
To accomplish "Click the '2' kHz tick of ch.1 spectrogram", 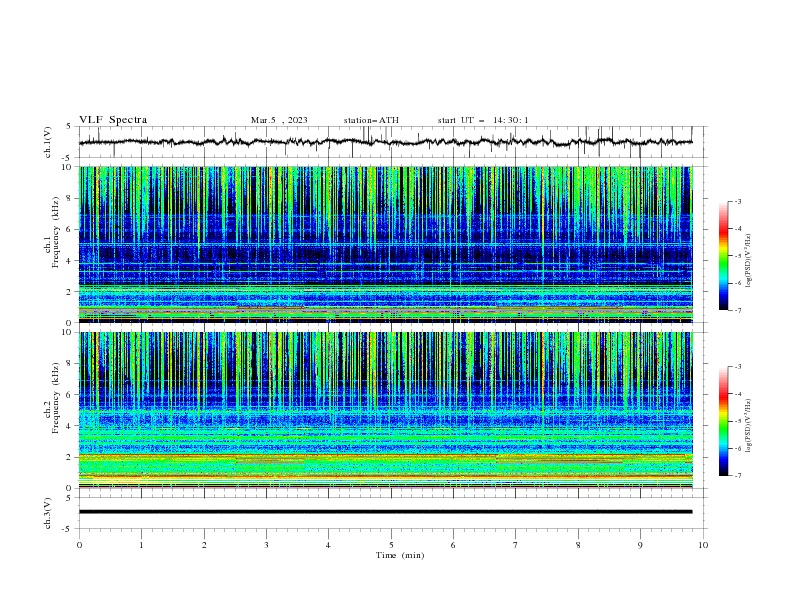I will point(70,292).
